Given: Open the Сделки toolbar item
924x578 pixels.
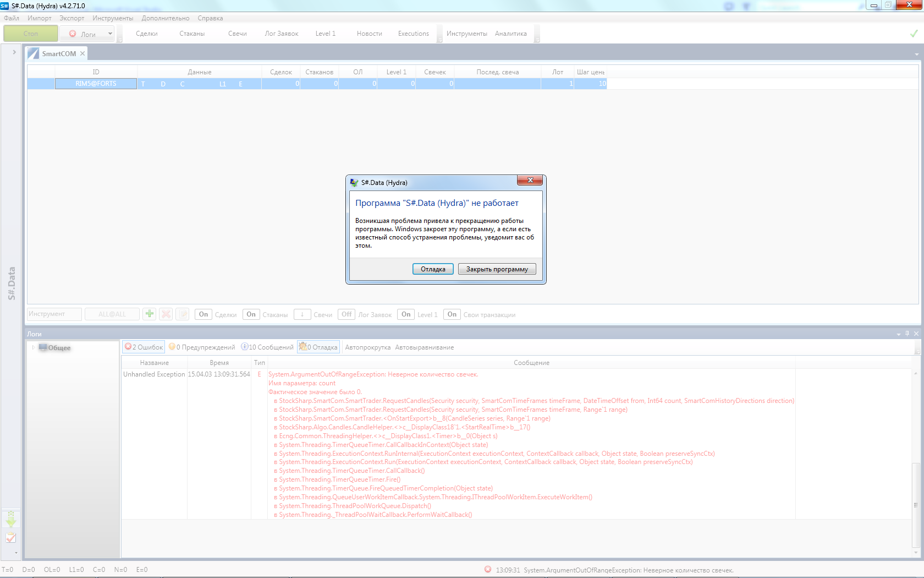Looking at the screenshot, I should tap(147, 34).
